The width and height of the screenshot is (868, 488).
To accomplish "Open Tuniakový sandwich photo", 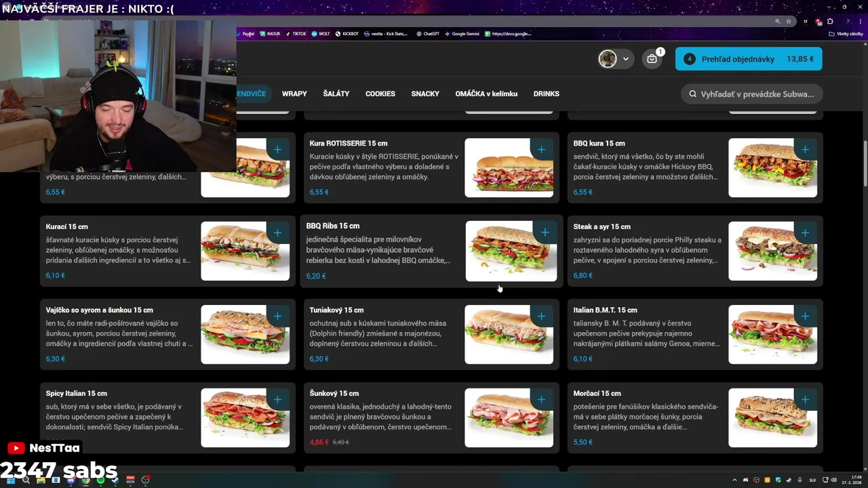I will point(509,334).
